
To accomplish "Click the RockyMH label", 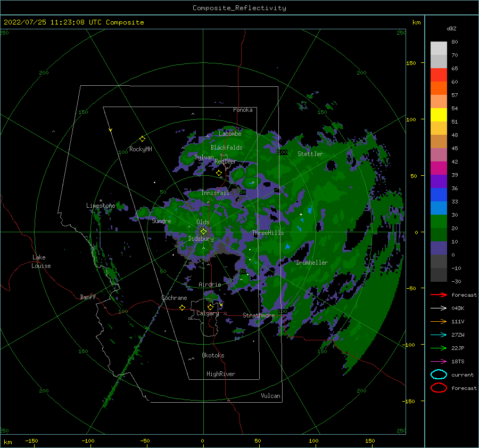I will click(141, 149).
